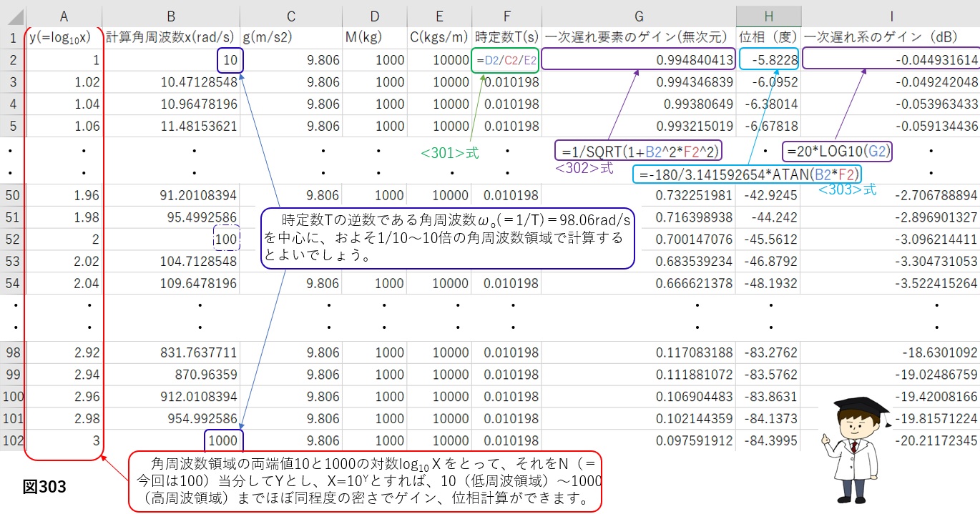Select row header 102
Viewport: 980px width, 514px height.
[12, 440]
